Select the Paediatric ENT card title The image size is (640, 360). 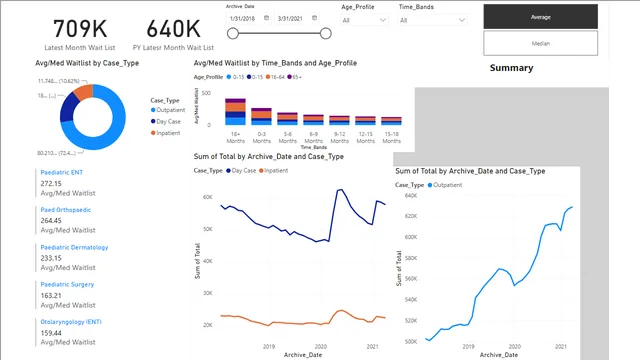pos(62,172)
